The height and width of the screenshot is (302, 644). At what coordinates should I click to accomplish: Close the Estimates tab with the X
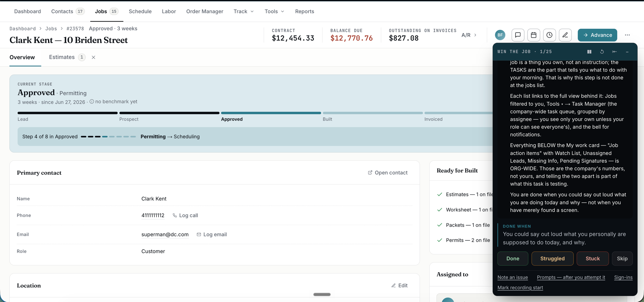click(93, 57)
